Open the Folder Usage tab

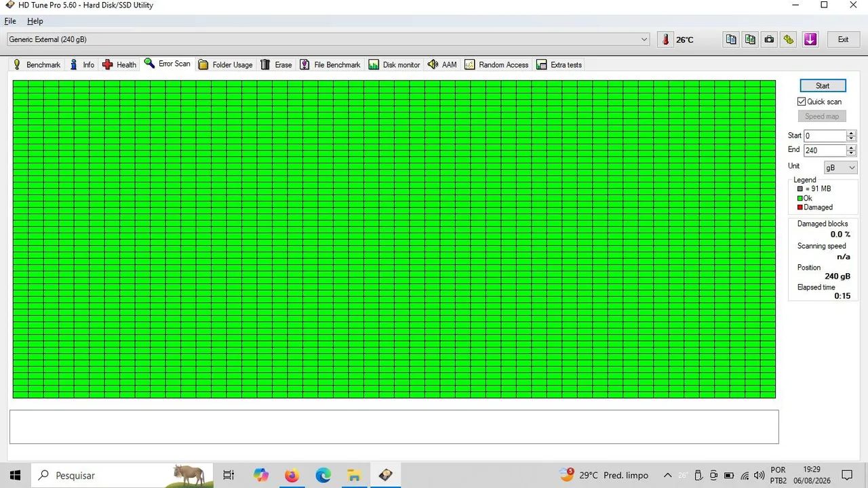[x=225, y=65]
